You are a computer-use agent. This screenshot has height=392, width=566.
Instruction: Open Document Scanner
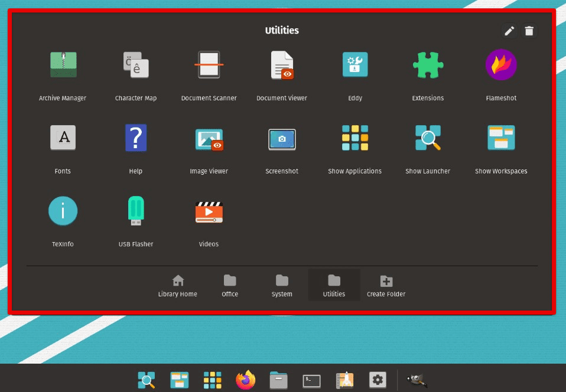click(x=209, y=65)
